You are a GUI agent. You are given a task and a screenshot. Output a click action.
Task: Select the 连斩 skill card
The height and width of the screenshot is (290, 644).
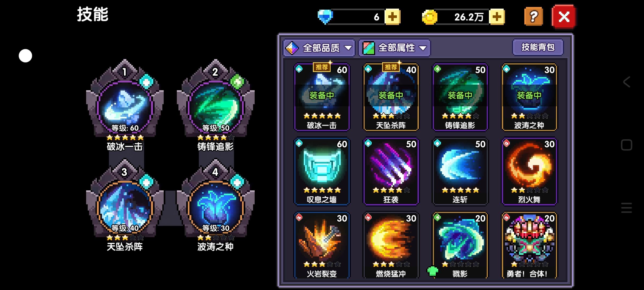pos(460,172)
